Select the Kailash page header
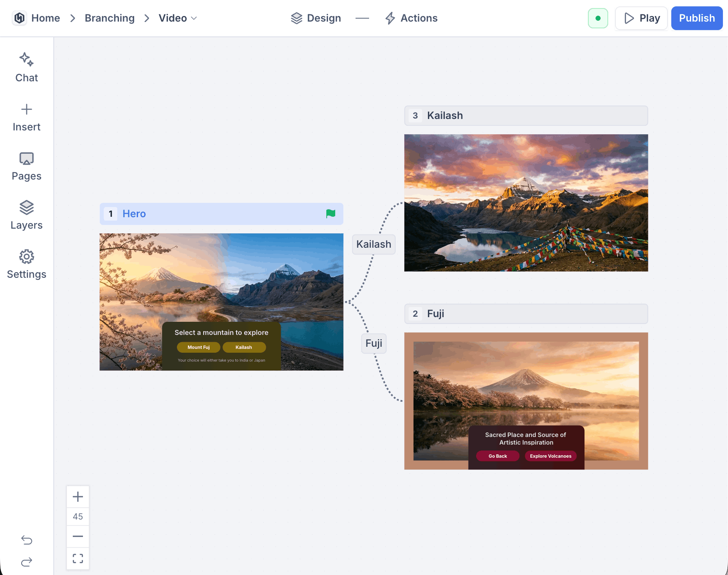The height and width of the screenshot is (575, 728). [526, 116]
